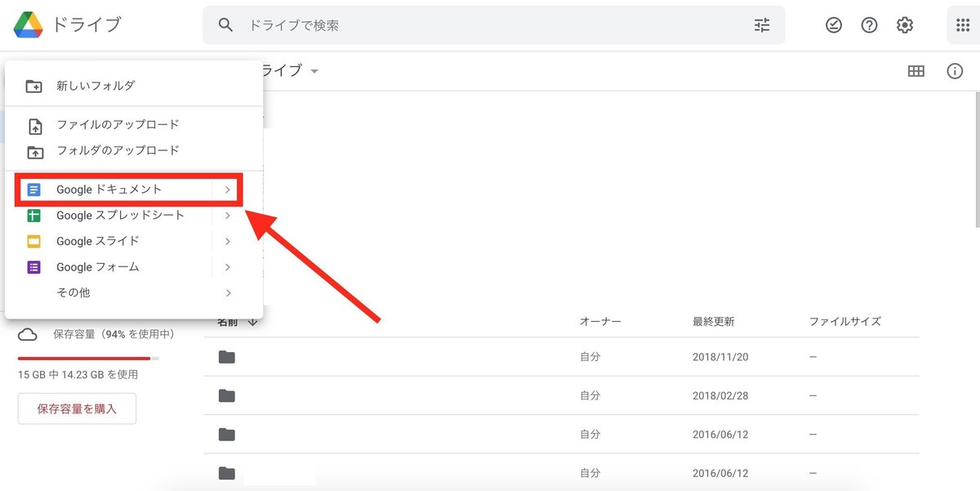980x491 pixels.
Task: Click the new folder icon
Action: coord(34,86)
